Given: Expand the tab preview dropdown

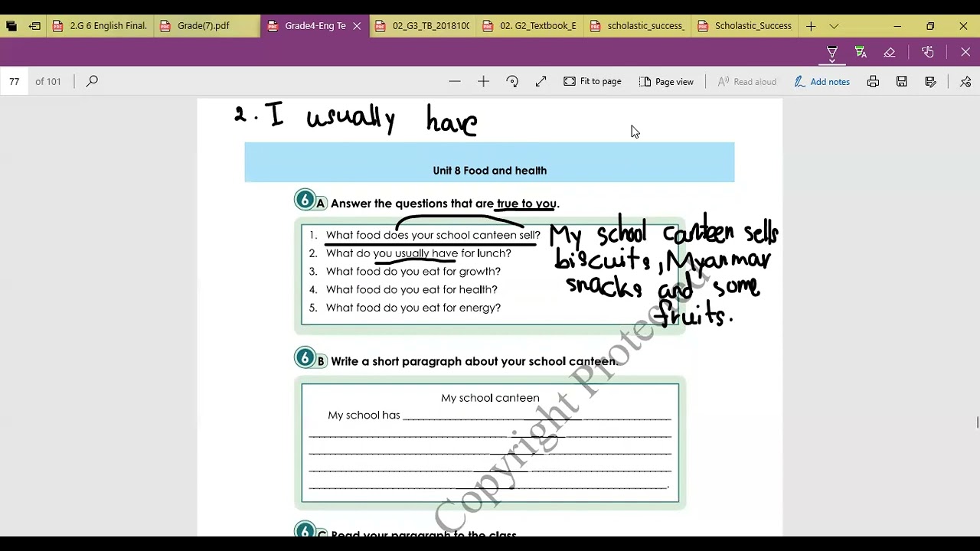Looking at the screenshot, I should point(834,26).
